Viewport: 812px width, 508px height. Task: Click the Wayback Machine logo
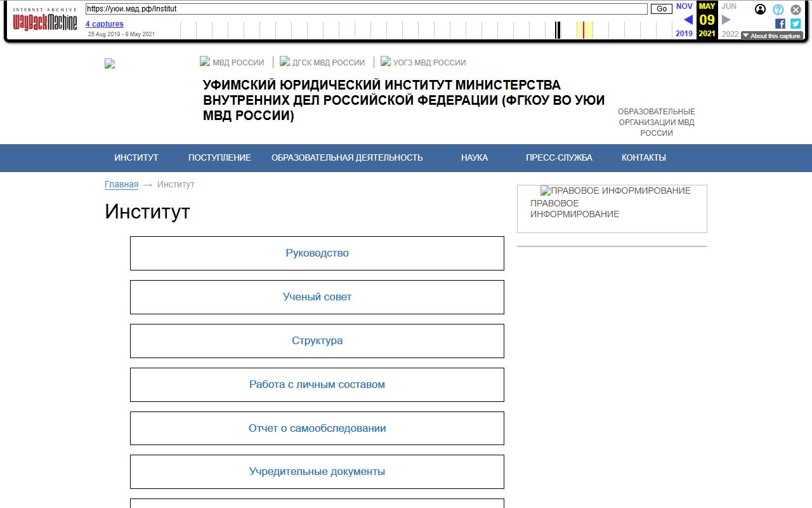coord(45,20)
